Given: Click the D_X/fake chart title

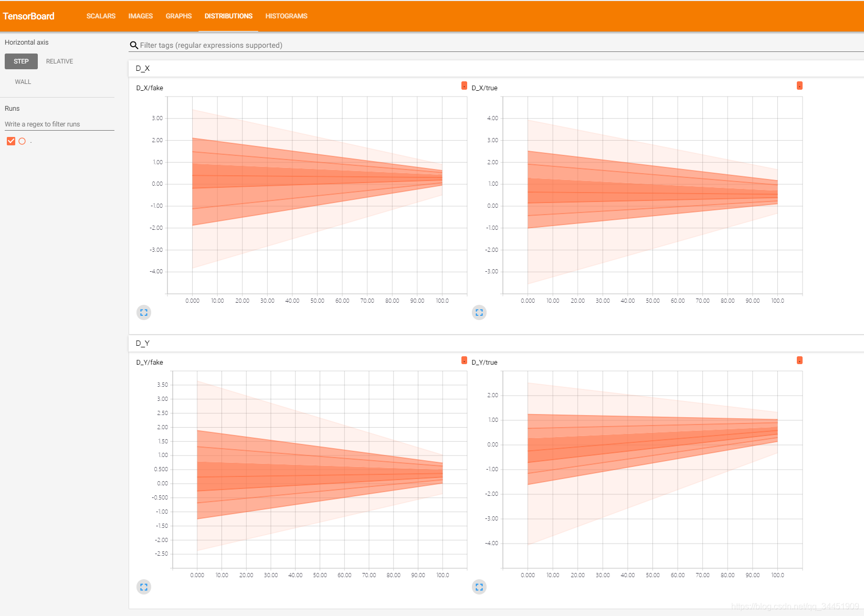Looking at the screenshot, I should click(x=150, y=88).
